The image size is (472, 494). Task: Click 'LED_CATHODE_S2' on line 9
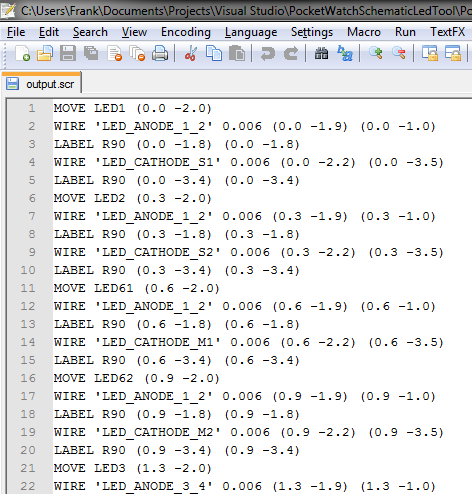158,252
